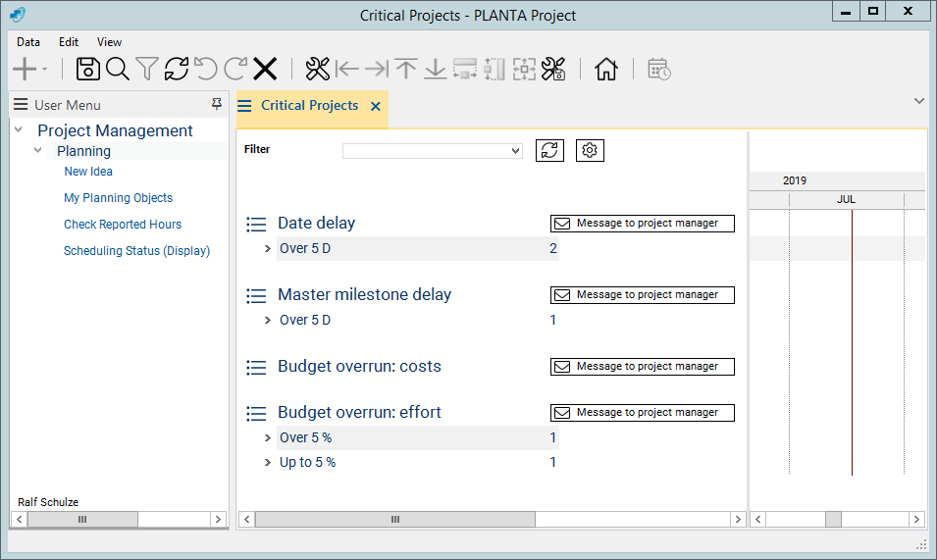Expand Over 5 D under Master milestone delay
This screenshot has height=560, width=937.
point(268,320)
